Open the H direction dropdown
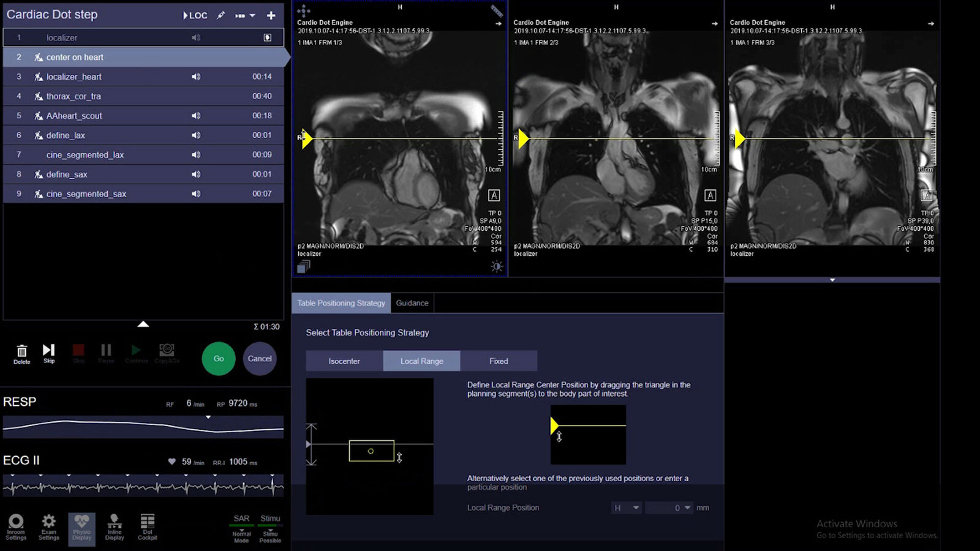 tap(627, 508)
